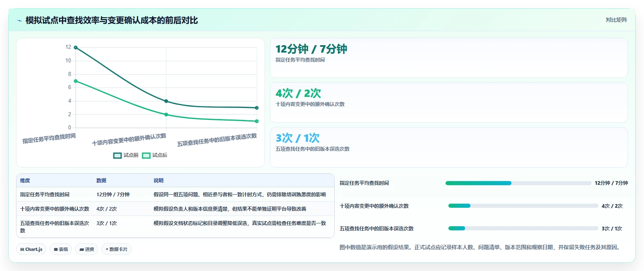Click the 数据卡片 chip
644x271 pixels.
(x=116, y=249)
